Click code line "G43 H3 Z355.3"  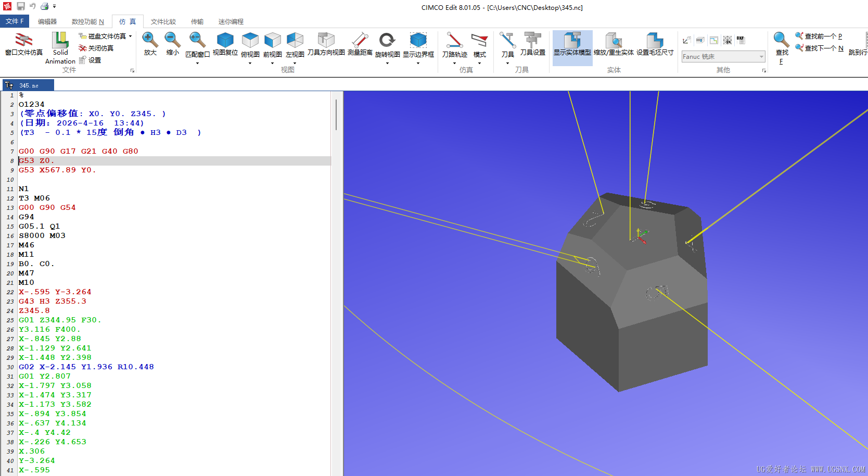(53, 301)
